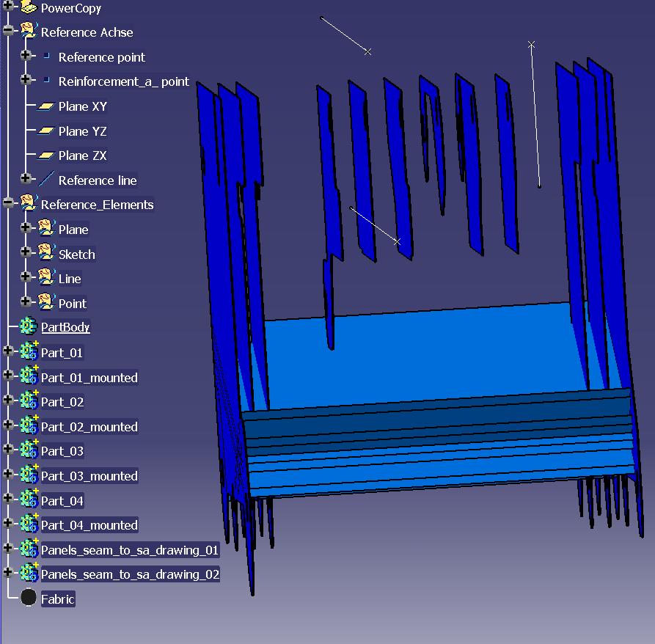Click the Plane YZ plane icon
Viewport: 655px width, 644px height.
click(46, 131)
